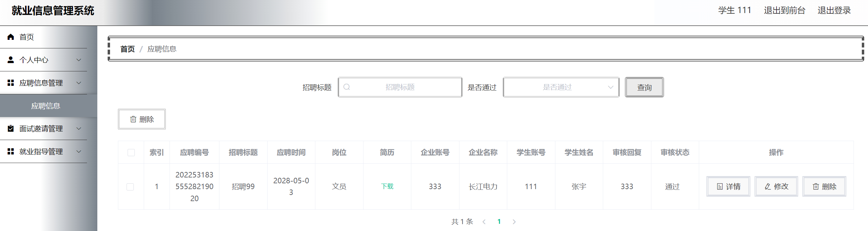Expand the 就业指导管理 menu chevron
This screenshot has width=868, height=231.
(x=79, y=151)
